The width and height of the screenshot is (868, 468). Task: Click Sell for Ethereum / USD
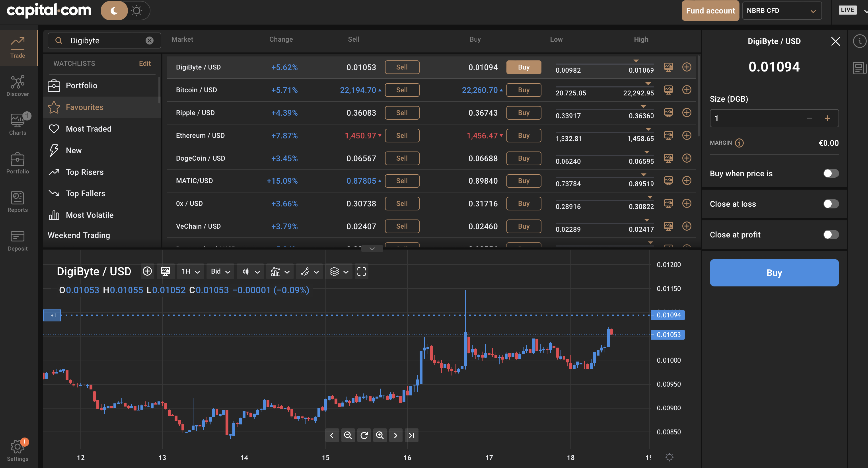point(402,135)
